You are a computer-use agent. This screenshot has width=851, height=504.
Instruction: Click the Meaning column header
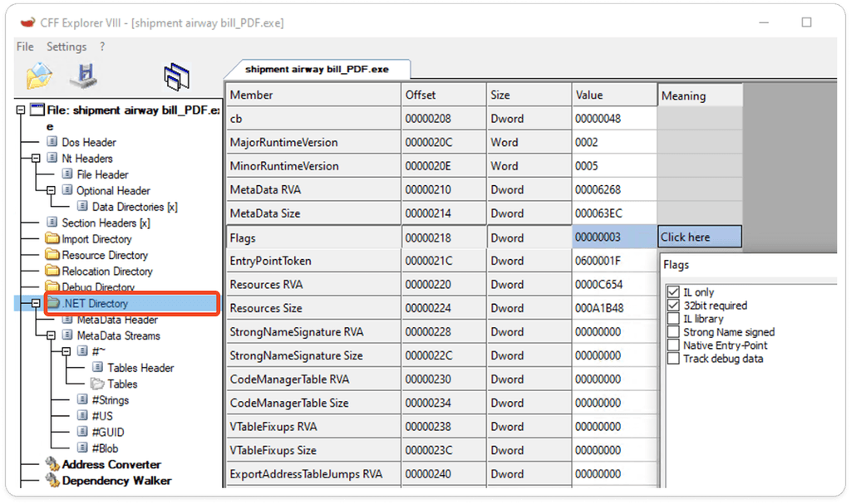pos(700,95)
